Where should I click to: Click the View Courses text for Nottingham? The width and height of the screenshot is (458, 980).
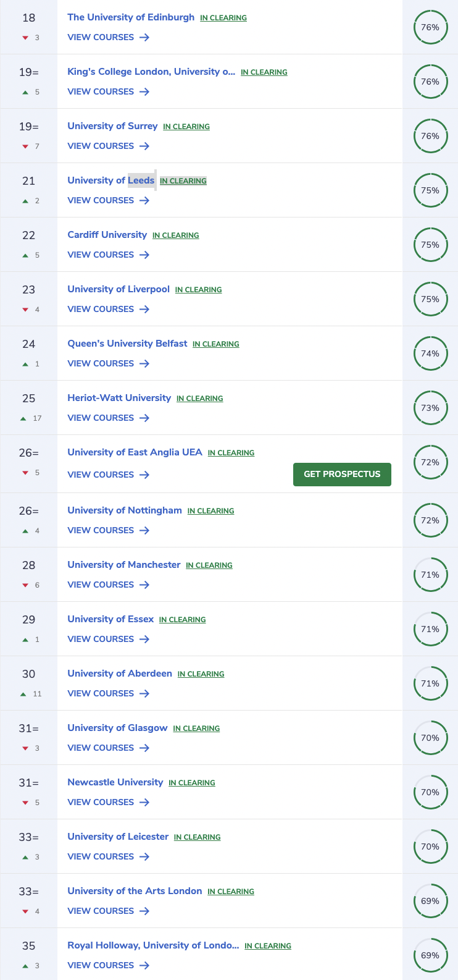point(101,530)
